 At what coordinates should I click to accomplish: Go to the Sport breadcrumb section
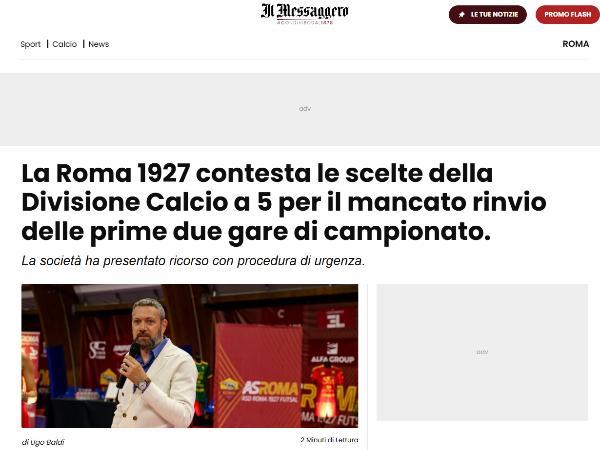click(x=31, y=44)
